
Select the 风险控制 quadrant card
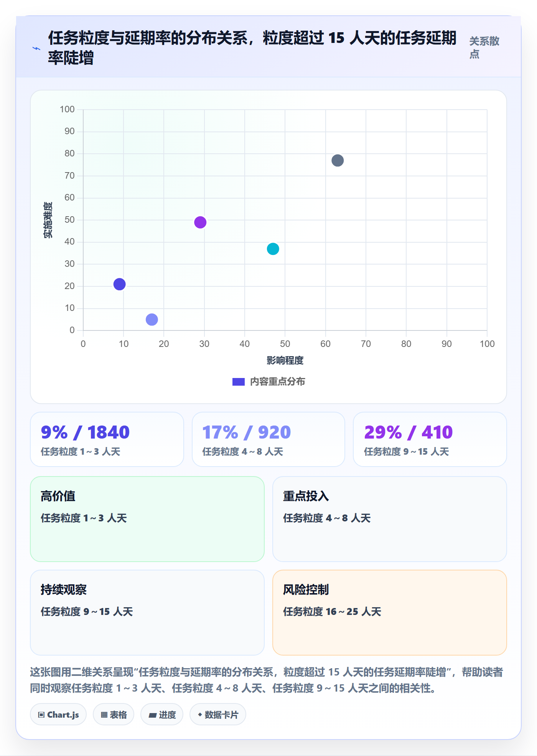point(390,613)
